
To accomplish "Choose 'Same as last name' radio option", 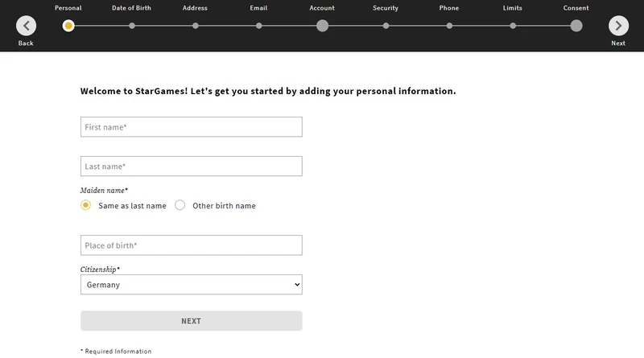I will click(86, 205).
